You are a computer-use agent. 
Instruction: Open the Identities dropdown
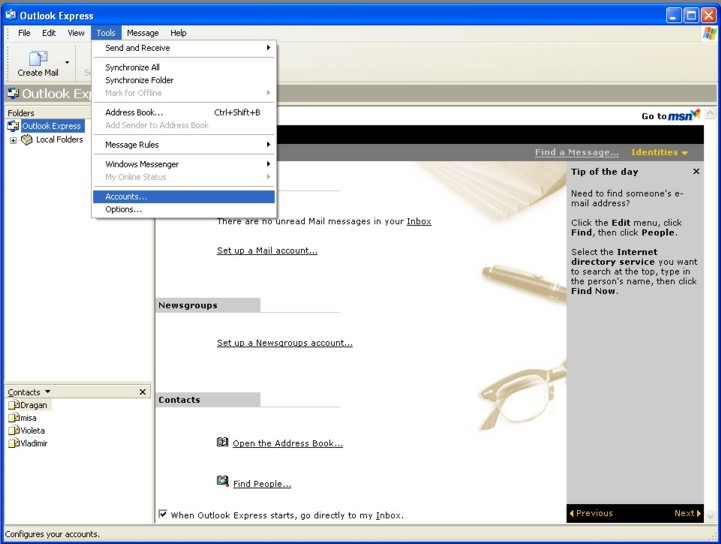coord(659,152)
